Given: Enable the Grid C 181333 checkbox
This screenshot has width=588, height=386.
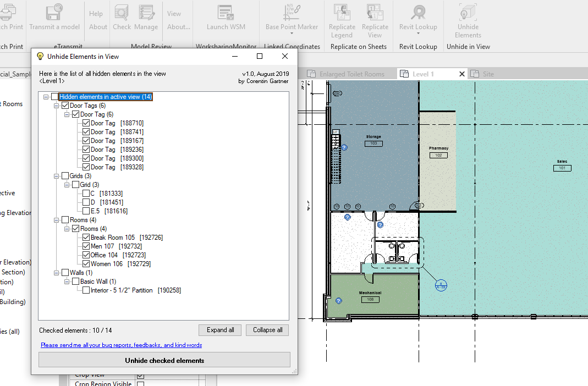Looking at the screenshot, I should (86, 193).
